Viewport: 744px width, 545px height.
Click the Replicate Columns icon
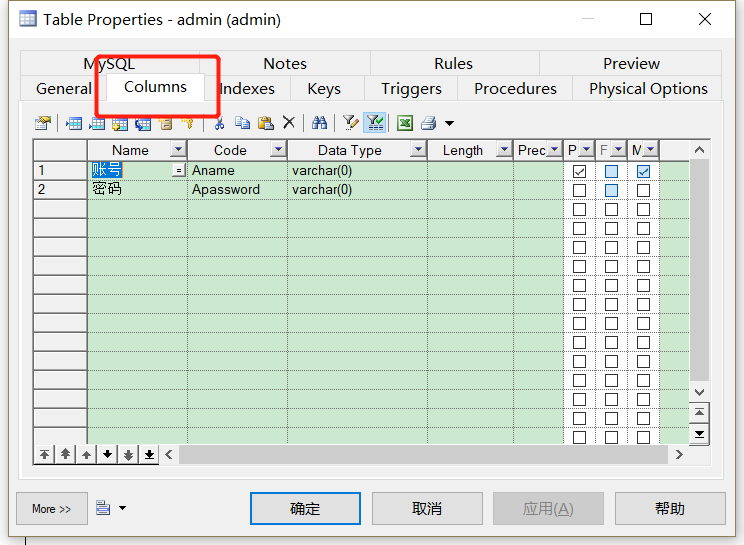(143, 123)
